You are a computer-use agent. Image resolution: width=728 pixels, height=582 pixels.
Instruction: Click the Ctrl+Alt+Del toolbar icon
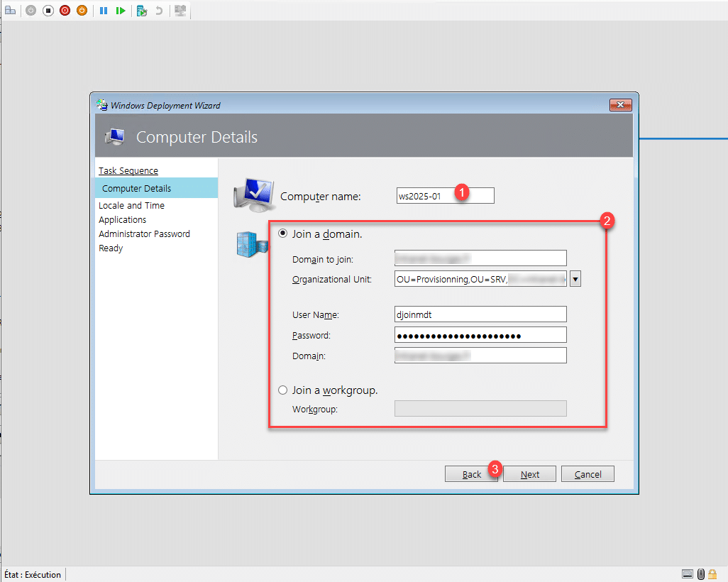[11, 11]
